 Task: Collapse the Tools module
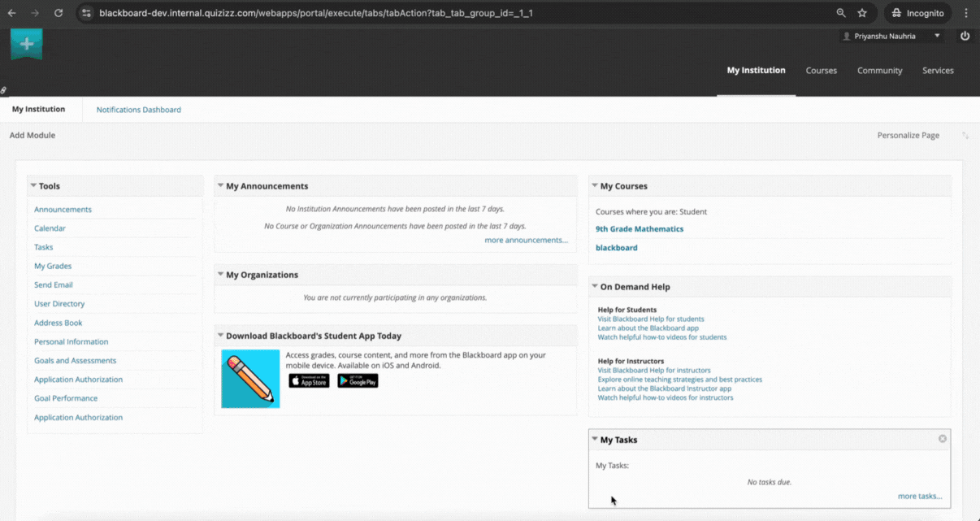(33, 185)
